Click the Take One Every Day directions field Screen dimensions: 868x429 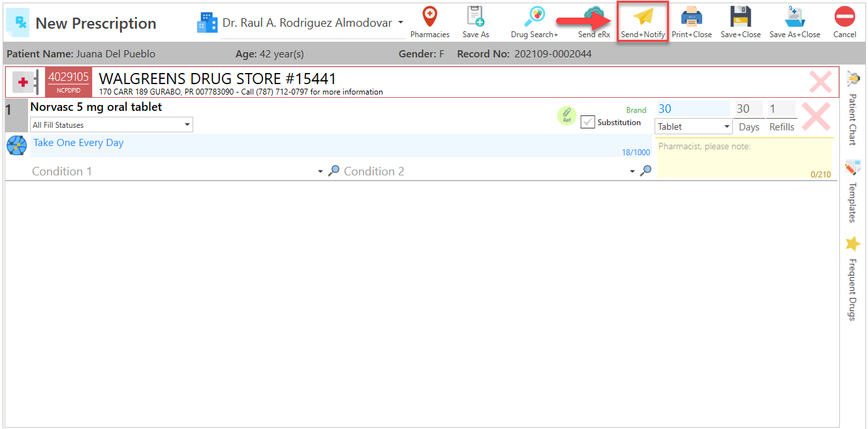(x=341, y=145)
